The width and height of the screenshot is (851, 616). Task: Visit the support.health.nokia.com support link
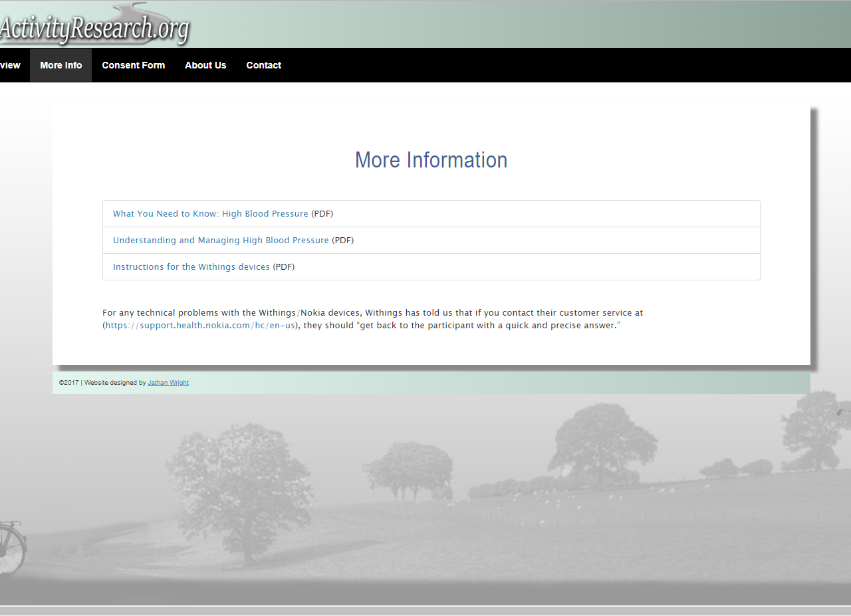199,326
